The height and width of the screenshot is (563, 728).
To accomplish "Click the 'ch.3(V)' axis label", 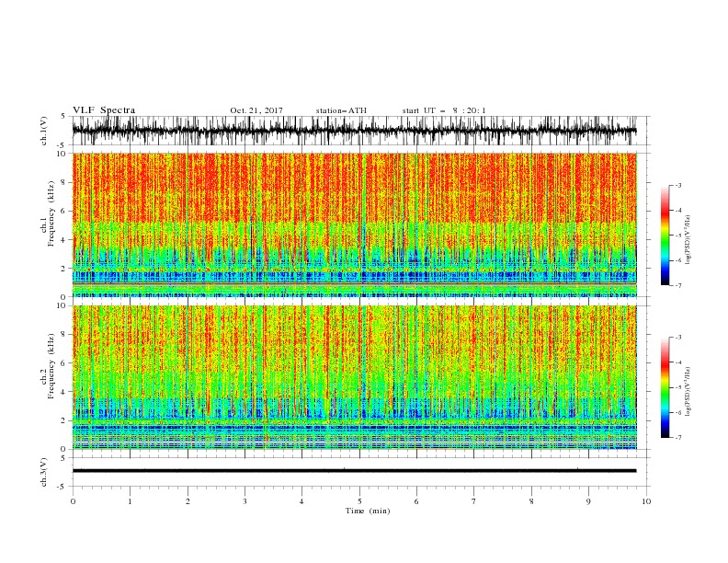I will tap(44, 472).
